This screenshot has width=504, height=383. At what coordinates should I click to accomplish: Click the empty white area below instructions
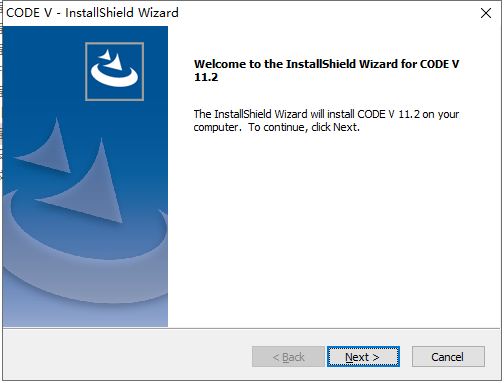coord(333,230)
